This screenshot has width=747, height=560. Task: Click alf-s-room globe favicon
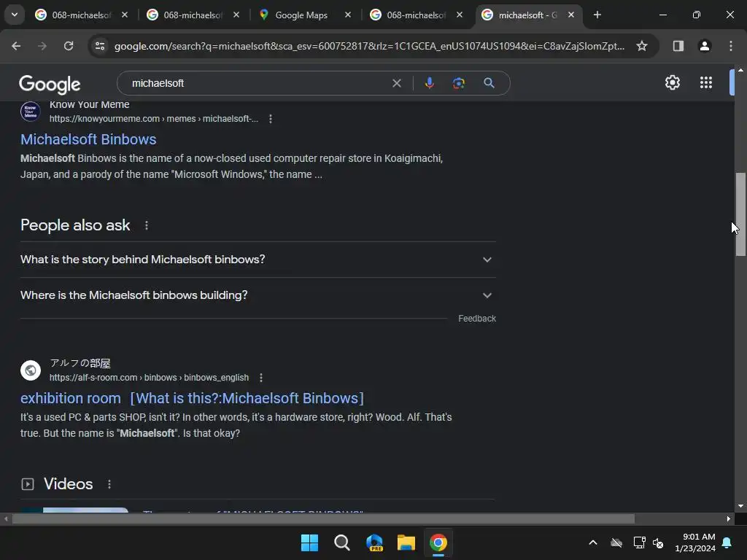coord(31,370)
